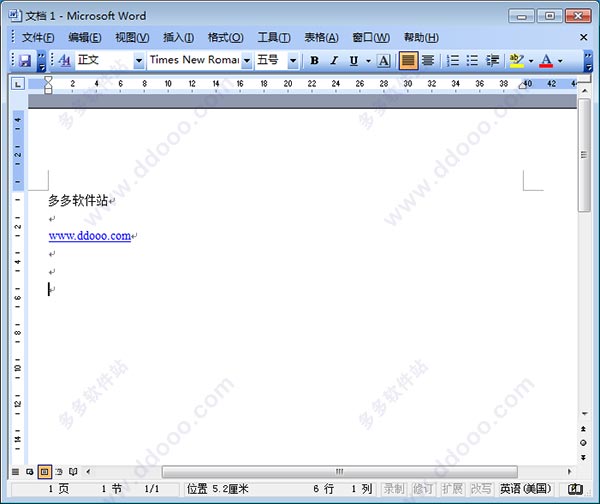The width and height of the screenshot is (600, 504).
Task: Click the horizontal scrollbar right arrow
Action: (569, 471)
